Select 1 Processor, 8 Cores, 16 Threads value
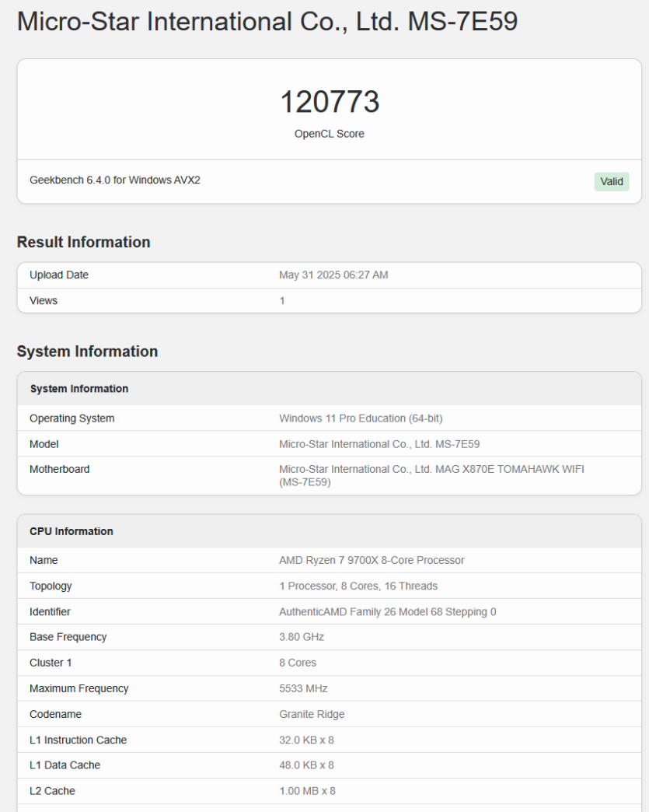The image size is (649, 812). tap(358, 586)
